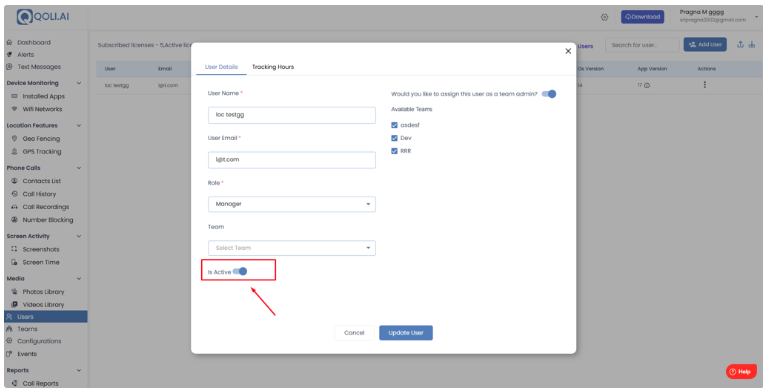
Task: Collapse the Location Features section
Action: [x=79, y=126]
